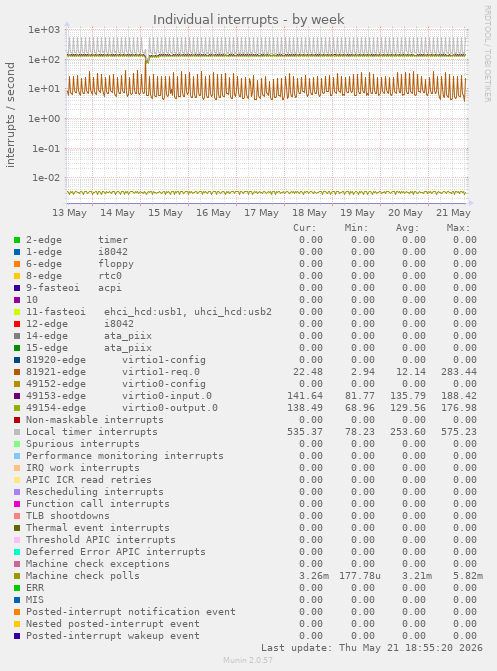Click the 15 May date label on axis
This screenshot has height=671, width=497.
tap(165, 213)
